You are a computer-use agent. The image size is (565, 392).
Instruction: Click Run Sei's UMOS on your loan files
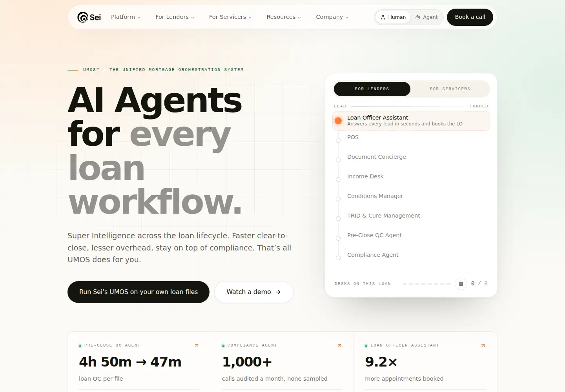click(x=139, y=292)
